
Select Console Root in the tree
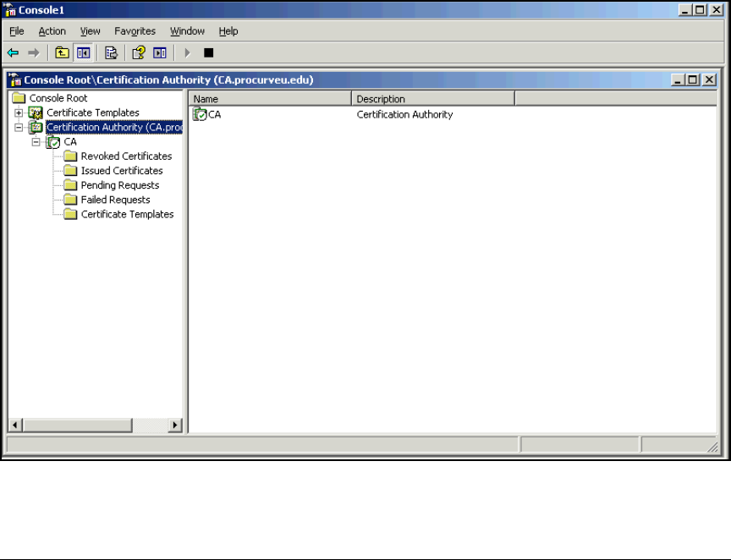coord(58,98)
